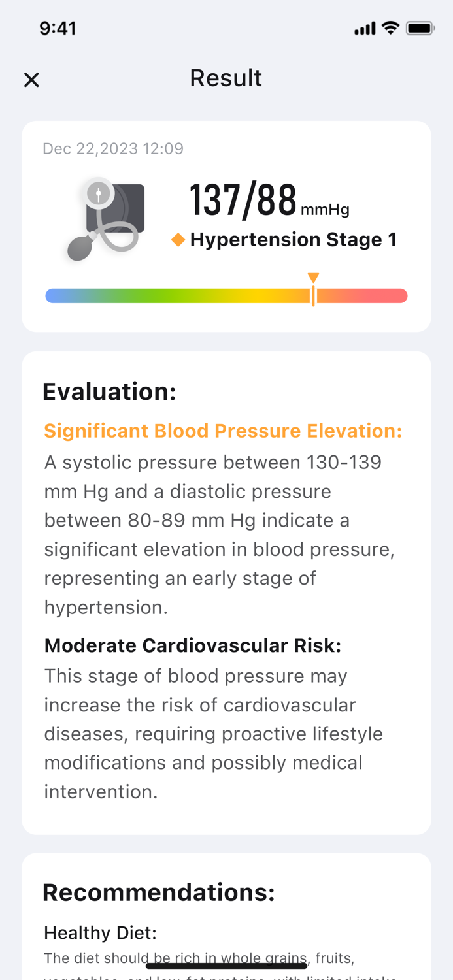453x980 pixels.
Task: Select the Significant Blood Pressure Elevation heading
Action: pos(223,431)
